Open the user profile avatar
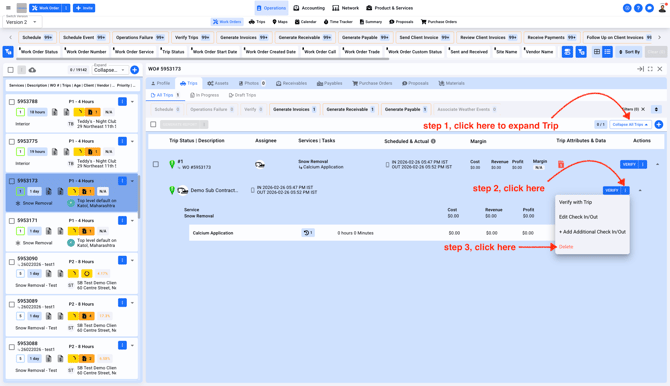 coord(662,8)
